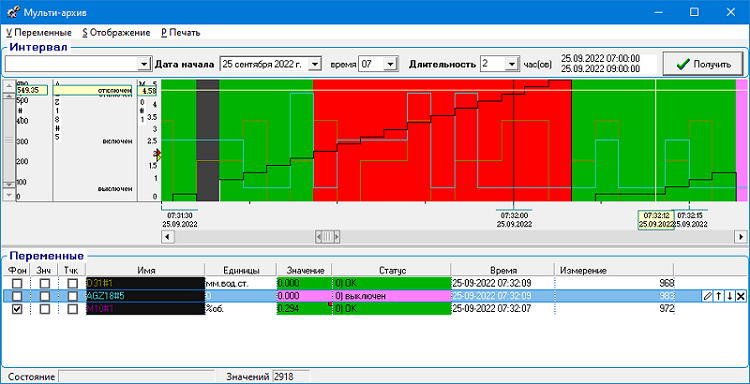Move AGZ18#5 row down with arrow icon

729,296
